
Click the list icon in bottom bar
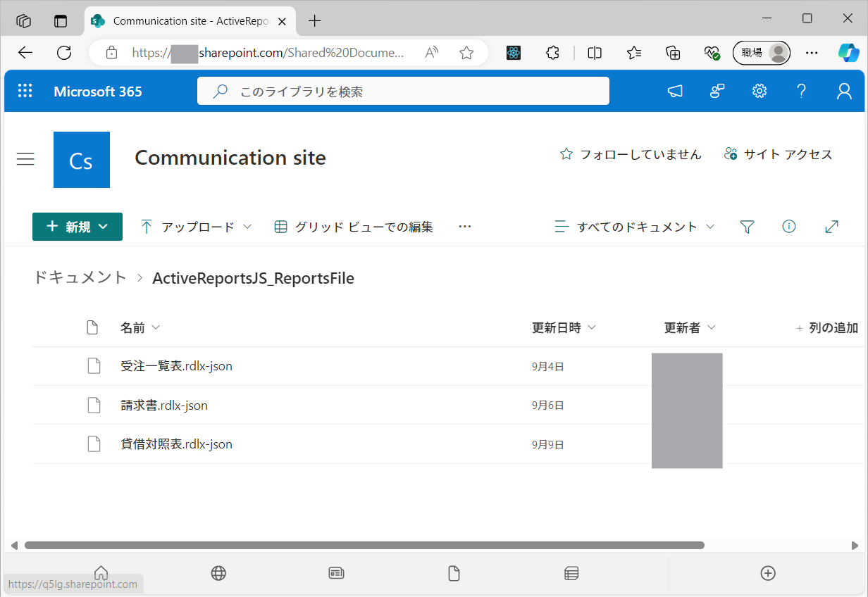(x=571, y=573)
